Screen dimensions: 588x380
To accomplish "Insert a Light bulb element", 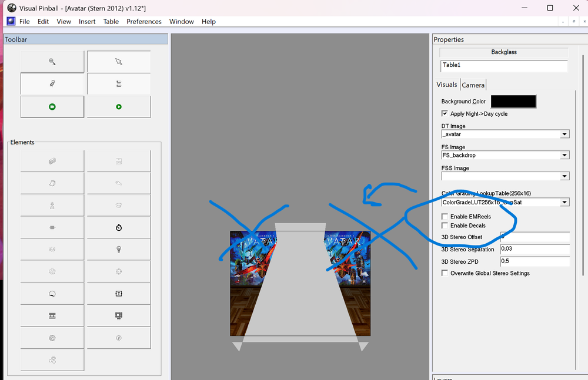I will (119, 250).
